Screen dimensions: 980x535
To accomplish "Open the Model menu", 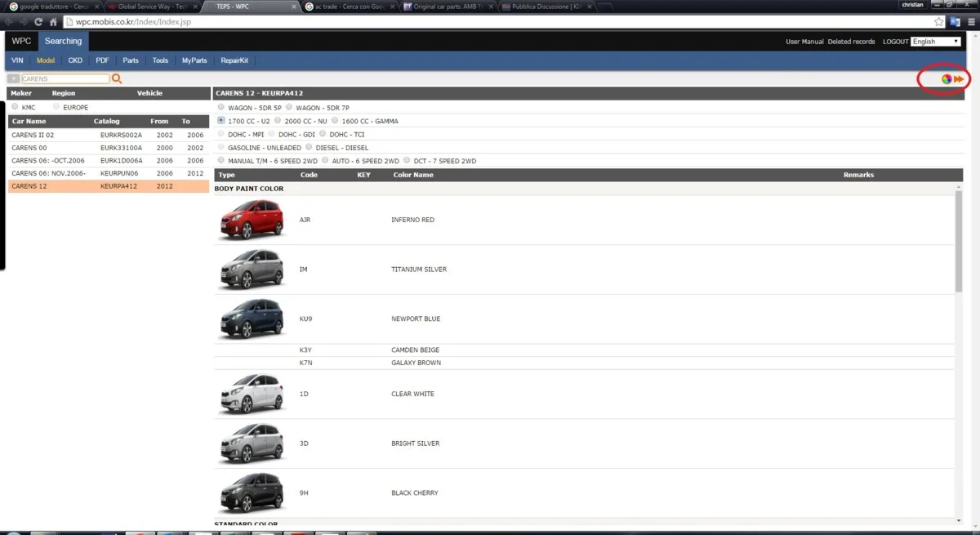I will point(45,60).
